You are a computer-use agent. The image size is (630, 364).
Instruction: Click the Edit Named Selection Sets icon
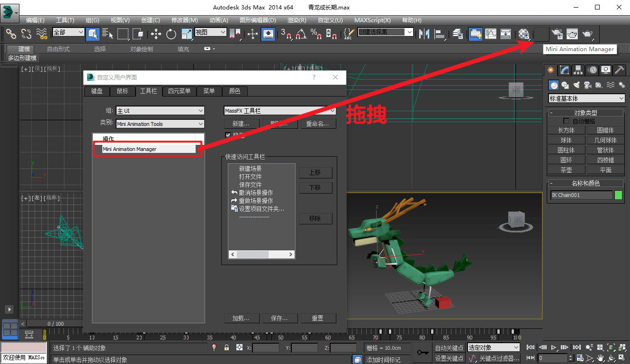click(349, 34)
